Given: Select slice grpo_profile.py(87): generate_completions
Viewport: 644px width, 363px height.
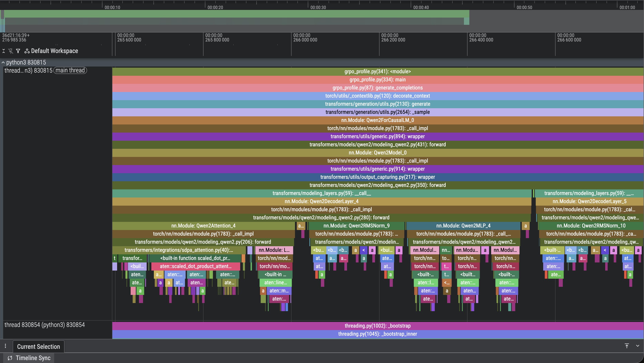Looking at the screenshot, I should coord(378,88).
